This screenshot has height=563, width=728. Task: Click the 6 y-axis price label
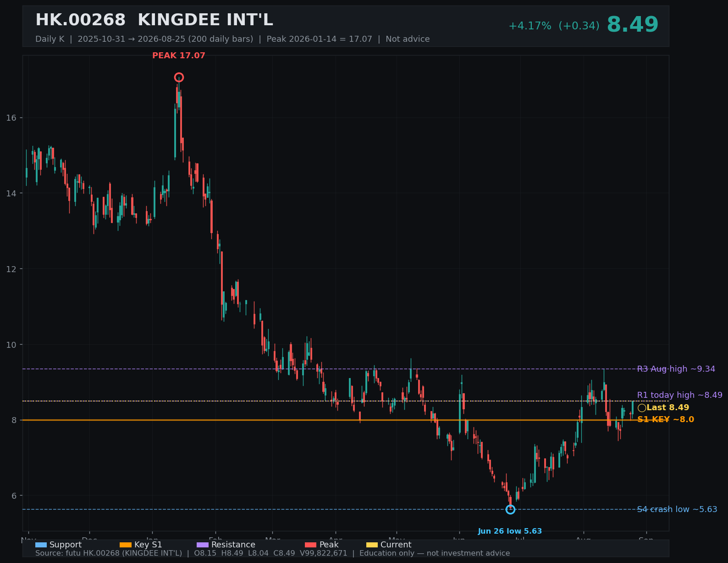pos(14,496)
